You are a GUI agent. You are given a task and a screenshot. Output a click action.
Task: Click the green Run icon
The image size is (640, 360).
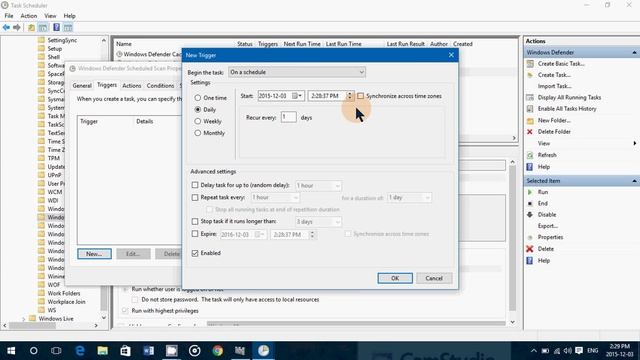[530, 192]
